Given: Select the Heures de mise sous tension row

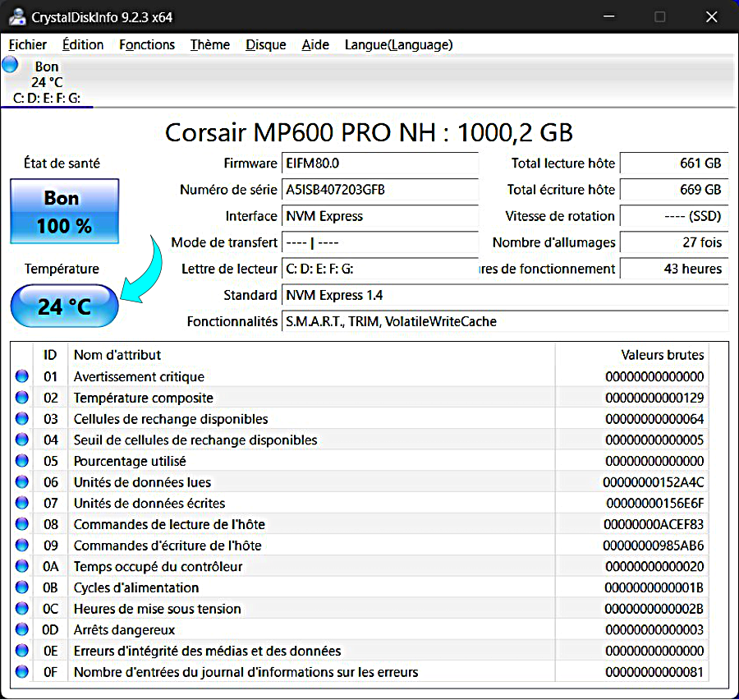Looking at the screenshot, I should (369, 609).
